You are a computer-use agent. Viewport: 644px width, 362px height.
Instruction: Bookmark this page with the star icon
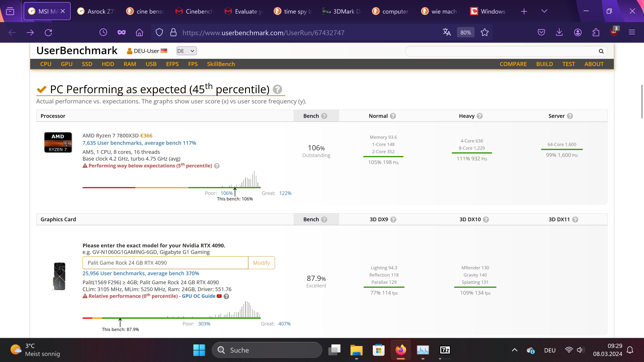point(485,33)
